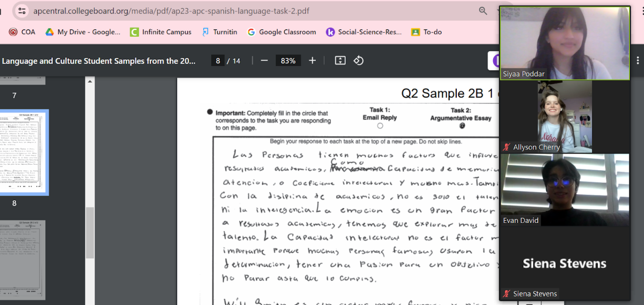The width and height of the screenshot is (644, 305).
Task: Click the Q2 Sample 2B heading in the PDF
Action: tap(450, 94)
